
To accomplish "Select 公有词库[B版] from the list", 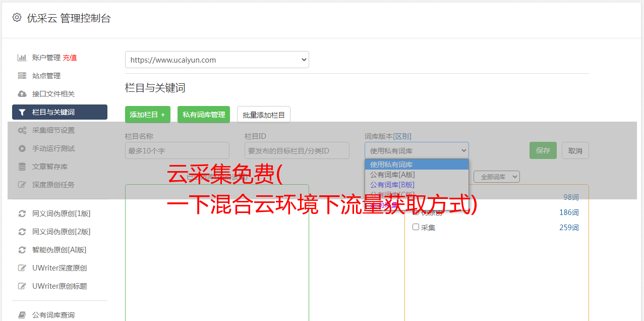I will 417,185.
